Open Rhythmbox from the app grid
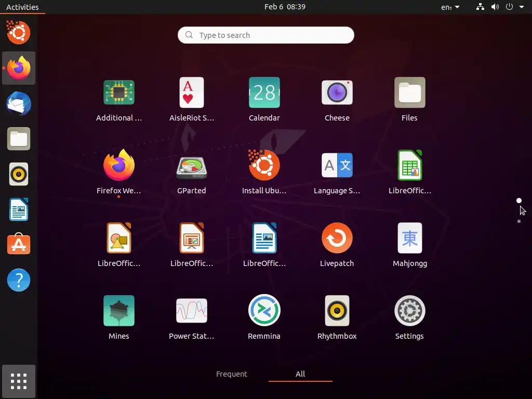532x399 pixels. coord(337,311)
